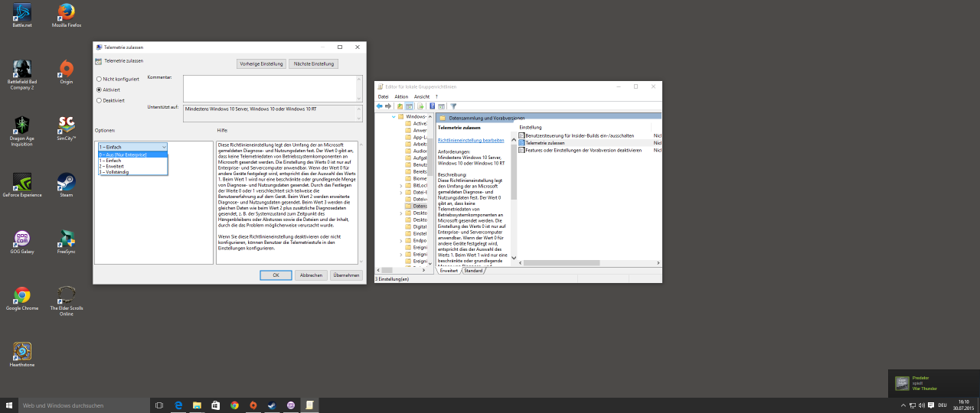The width and height of the screenshot is (980, 413).
Task: Open the FreeSync desktop icon
Action: [67, 241]
